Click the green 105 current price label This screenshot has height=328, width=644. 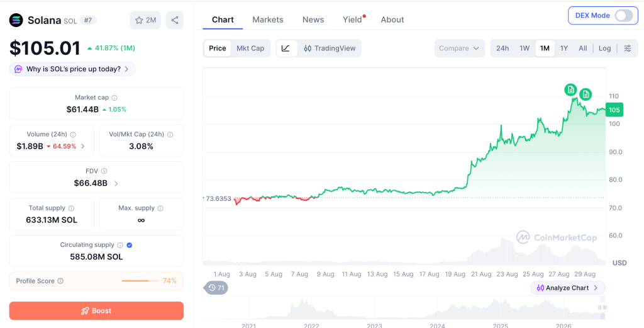coord(614,110)
